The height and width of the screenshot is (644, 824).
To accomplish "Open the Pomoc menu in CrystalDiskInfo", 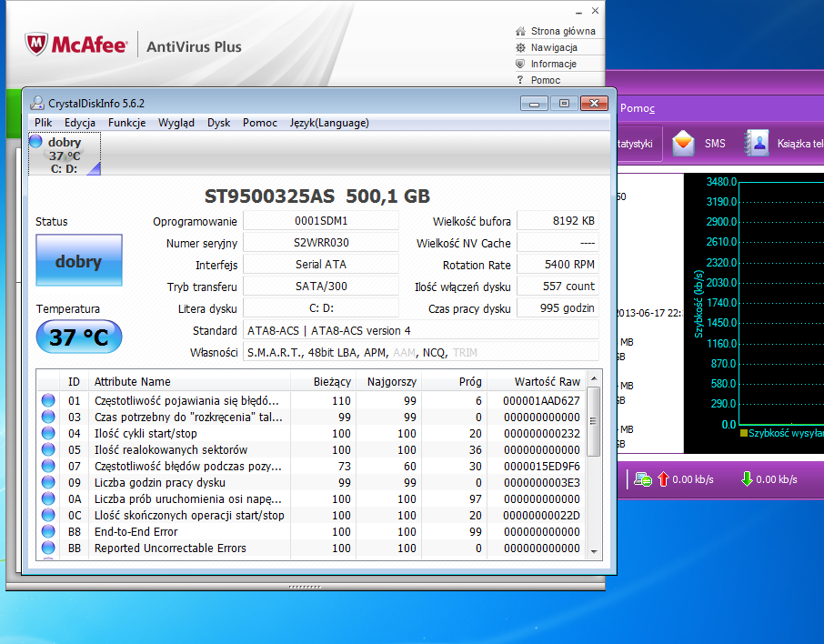I will coord(259,123).
